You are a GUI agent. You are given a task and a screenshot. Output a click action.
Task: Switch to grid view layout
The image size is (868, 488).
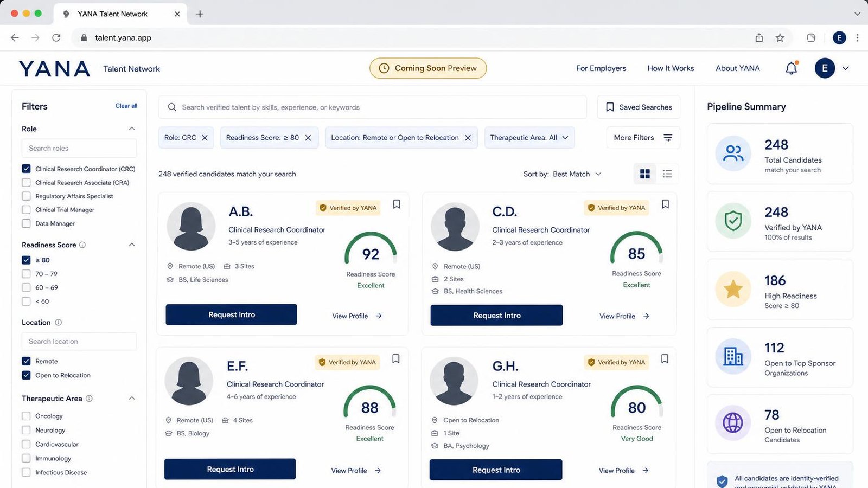(x=645, y=174)
